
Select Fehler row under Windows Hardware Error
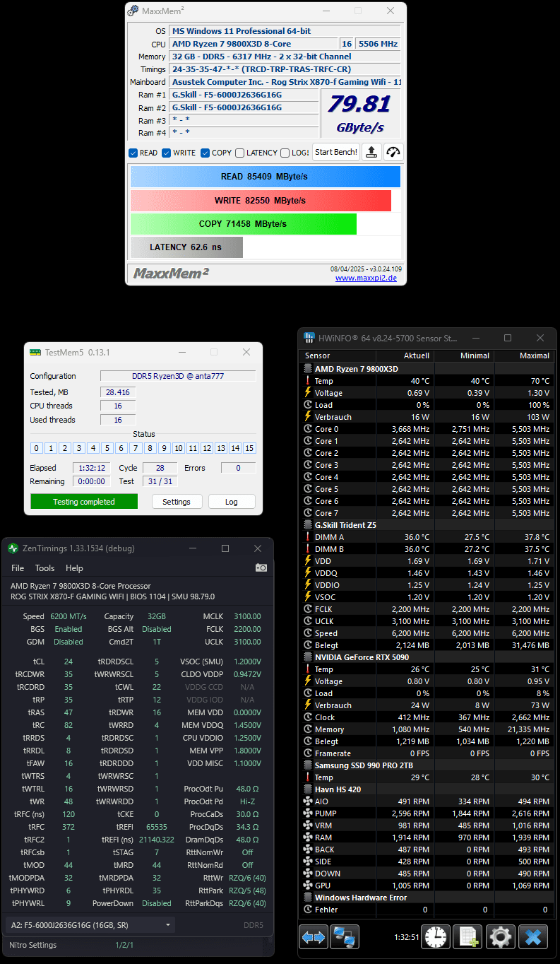pos(426,910)
